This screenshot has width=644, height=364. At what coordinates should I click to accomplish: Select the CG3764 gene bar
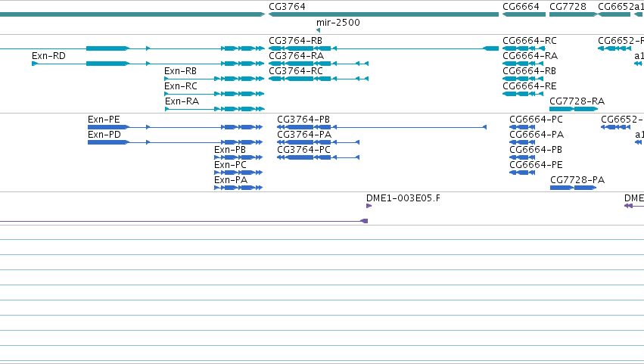(384, 14)
